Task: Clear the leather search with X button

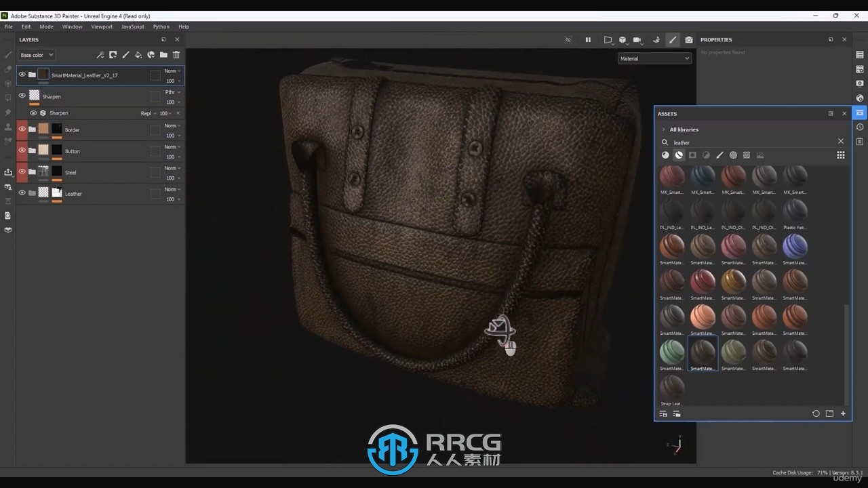Action: (841, 142)
